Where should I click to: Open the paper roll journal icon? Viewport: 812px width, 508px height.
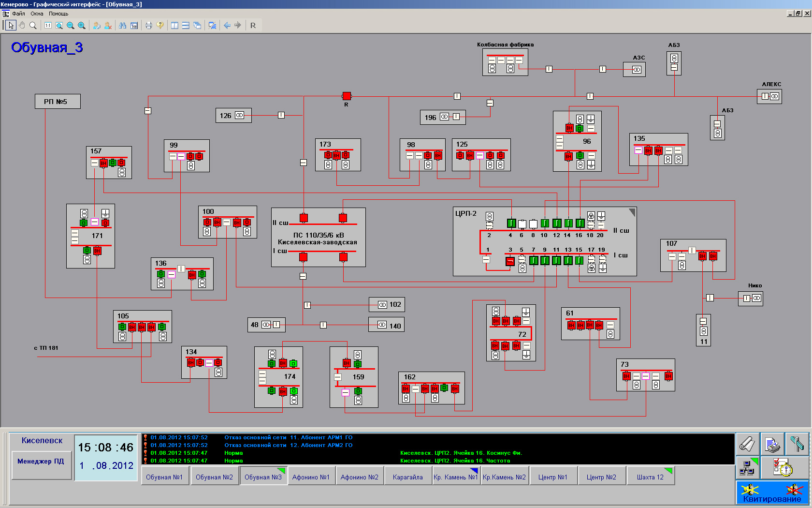[x=747, y=444]
